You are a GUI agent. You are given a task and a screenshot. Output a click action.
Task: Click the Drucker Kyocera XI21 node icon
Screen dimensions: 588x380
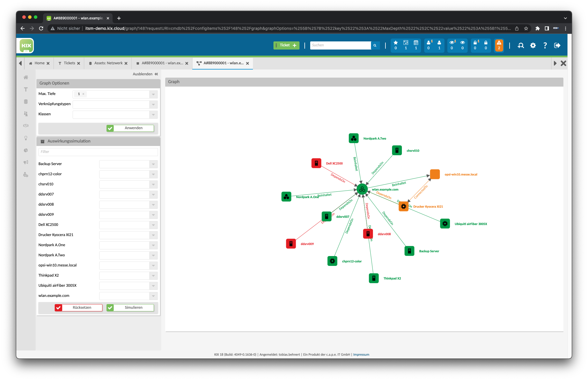(x=403, y=207)
